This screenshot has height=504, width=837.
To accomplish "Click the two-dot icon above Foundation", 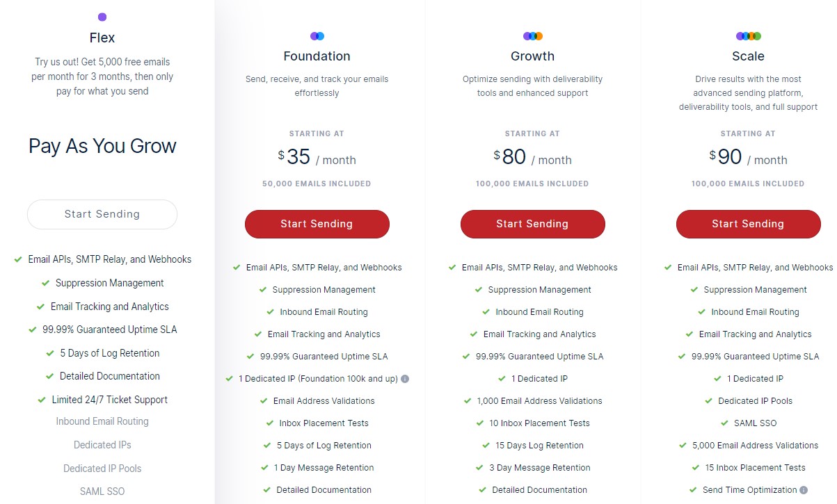I will pyautogui.click(x=317, y=36).
